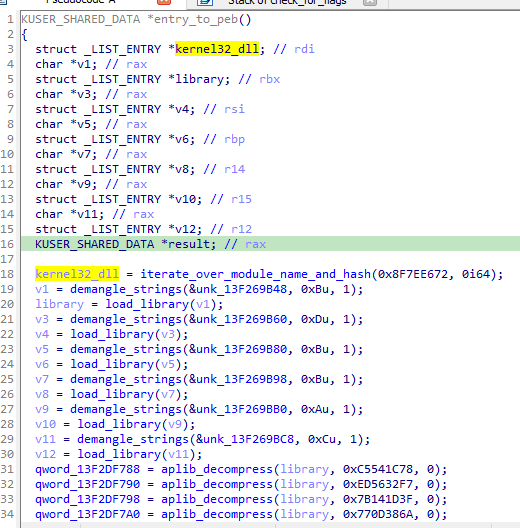Screen dimensions: 520x528
Task: Select iterate_over_module_name_and_hash function call
Action: click(255, 274)
